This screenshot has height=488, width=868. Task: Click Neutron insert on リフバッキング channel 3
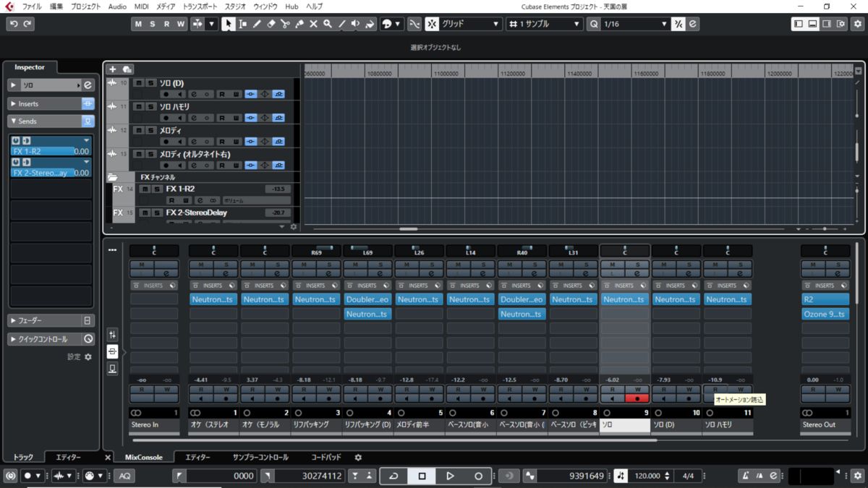tap(316, 299)
